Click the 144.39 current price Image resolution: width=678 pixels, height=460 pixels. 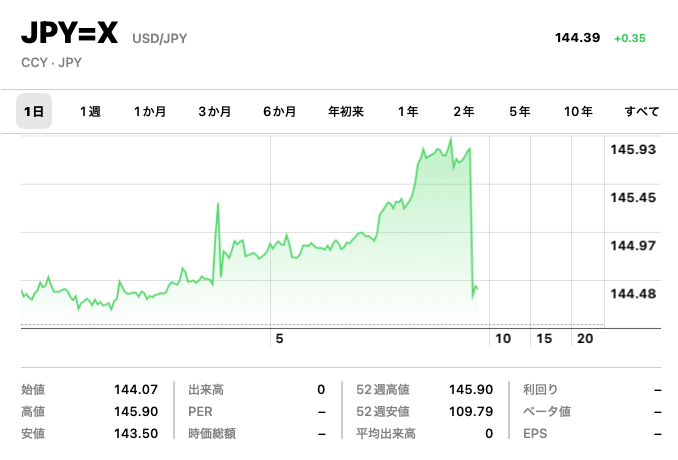pos(577,38)
